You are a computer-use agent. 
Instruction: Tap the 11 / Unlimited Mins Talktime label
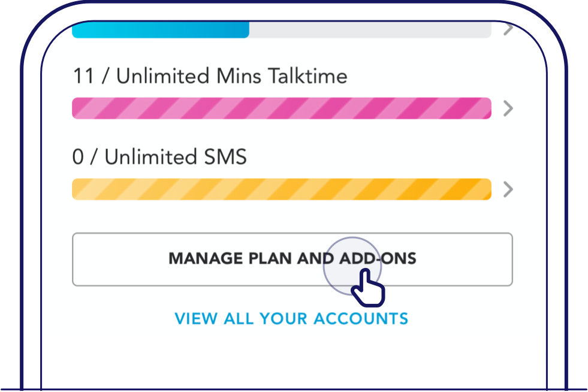pyautogui.click(x=210, y=76)
